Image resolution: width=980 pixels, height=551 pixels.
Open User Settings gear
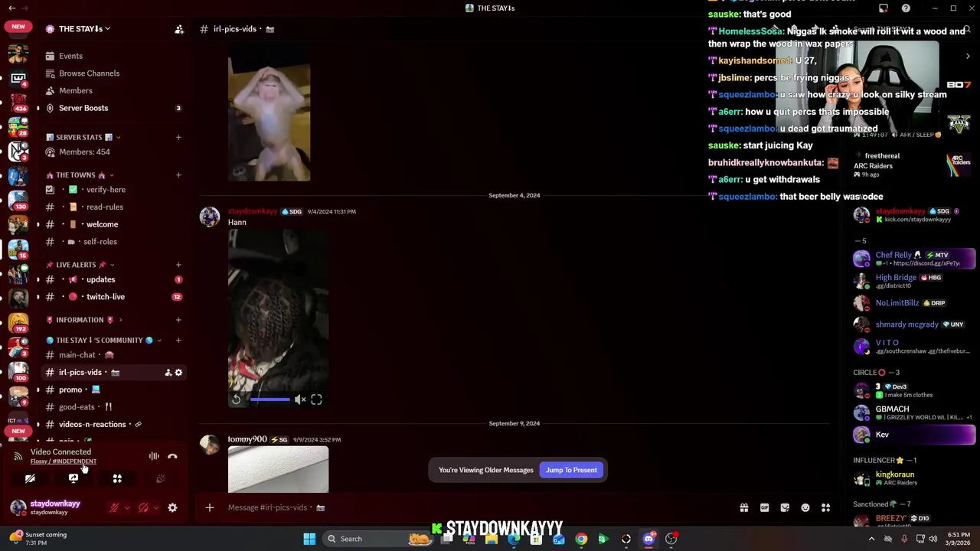click(x=172, y=508)
